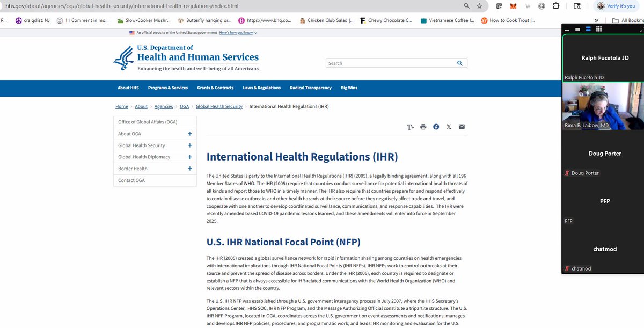Click the text resize T+ icon
Image resolution: width=644 pixels, height=328 pixels.
coord(410,127)
